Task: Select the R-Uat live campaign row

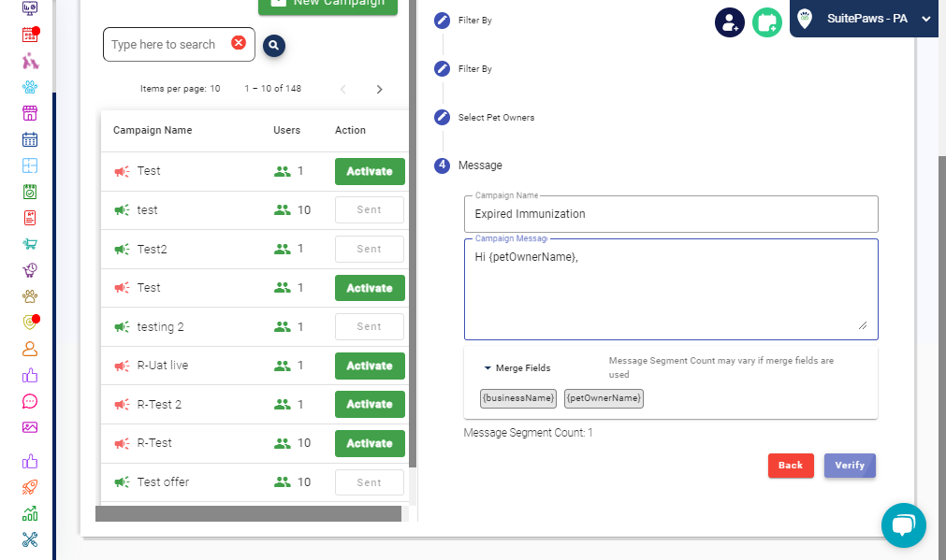Action: (255, 366)
